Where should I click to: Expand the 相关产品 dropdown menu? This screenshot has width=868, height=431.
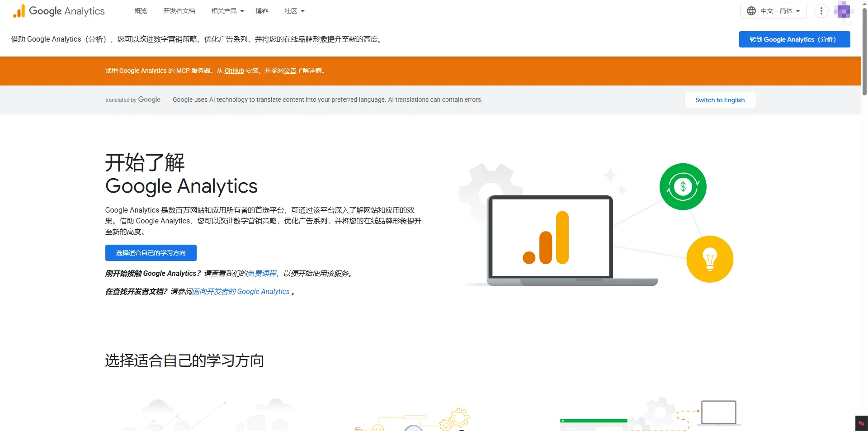point(227,11)
